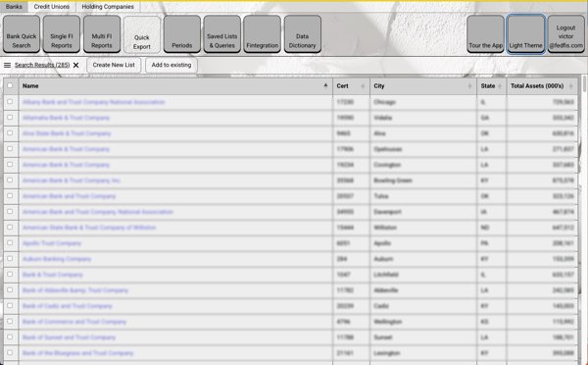Start Tour the App

click(485, 34)
